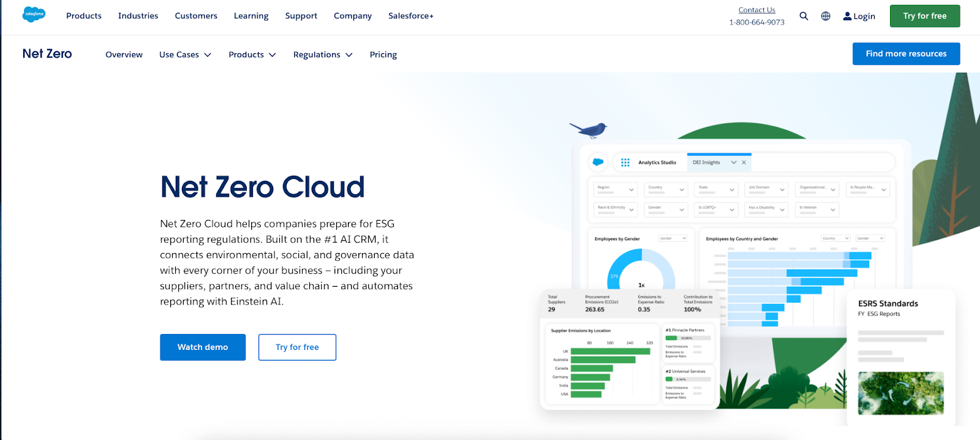Open the Customers menu

click(x=196, y=16)
